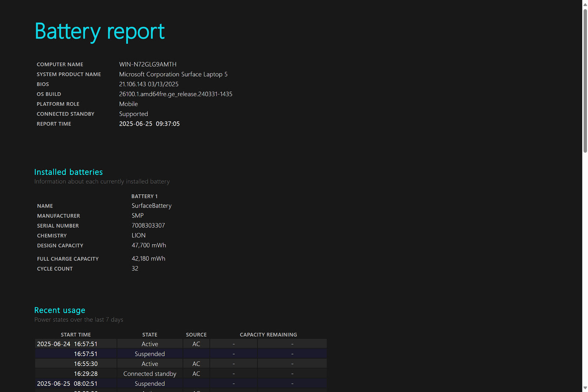Click the vertical scrollbar thumb
Screen dimensions: 588x392
(585, 80)
